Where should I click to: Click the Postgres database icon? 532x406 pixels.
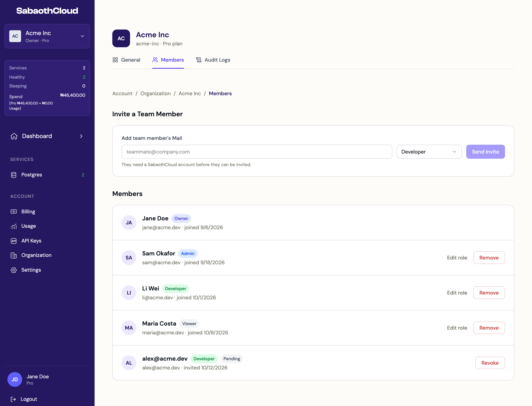[x=14, y=175]
